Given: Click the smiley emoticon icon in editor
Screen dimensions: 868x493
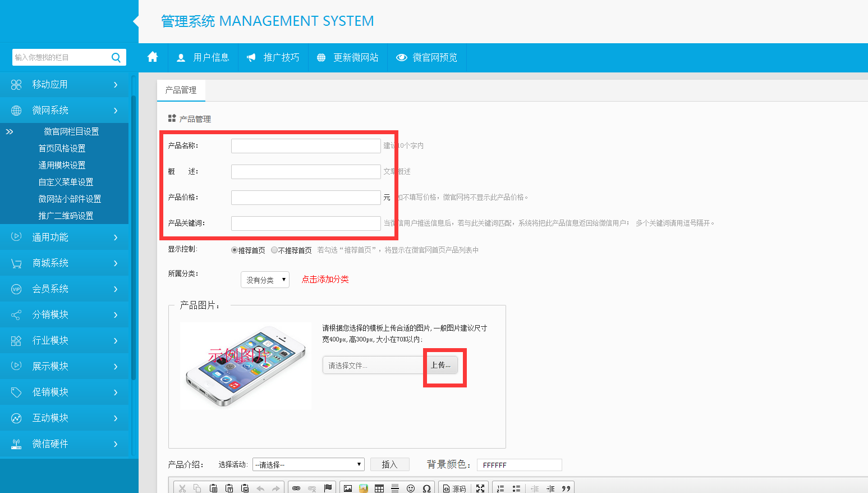Looking at the screenshot, I should coord(411,489).
